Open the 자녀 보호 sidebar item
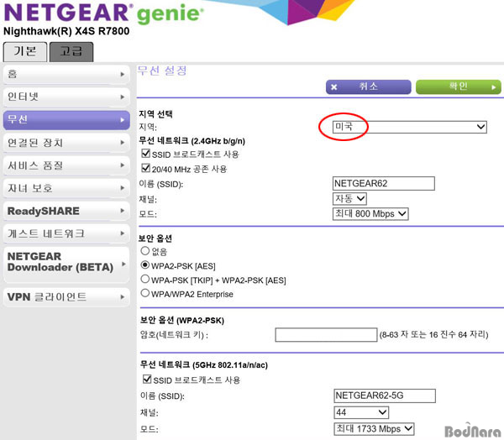 point(66,188)
